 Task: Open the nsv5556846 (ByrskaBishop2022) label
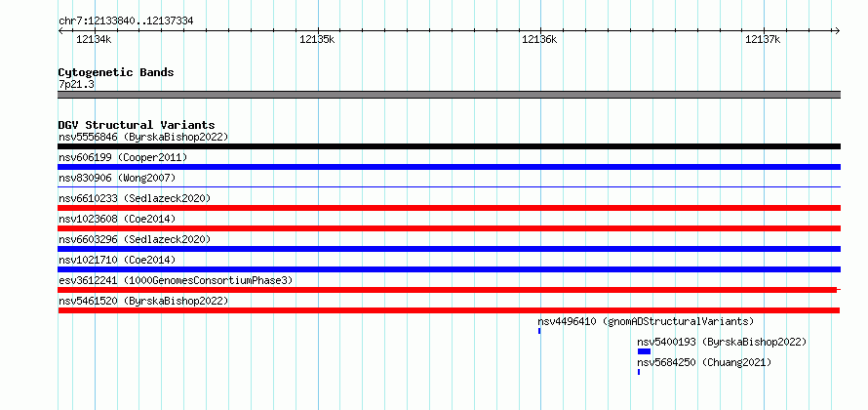[x=143, y=137]
